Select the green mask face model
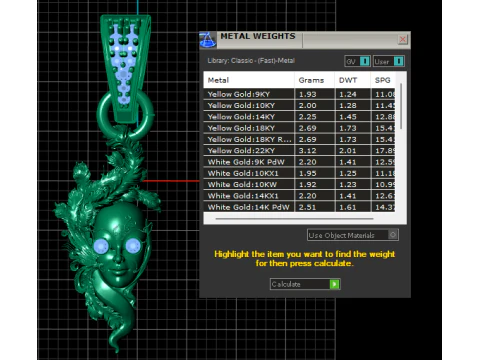 (118, 245)
